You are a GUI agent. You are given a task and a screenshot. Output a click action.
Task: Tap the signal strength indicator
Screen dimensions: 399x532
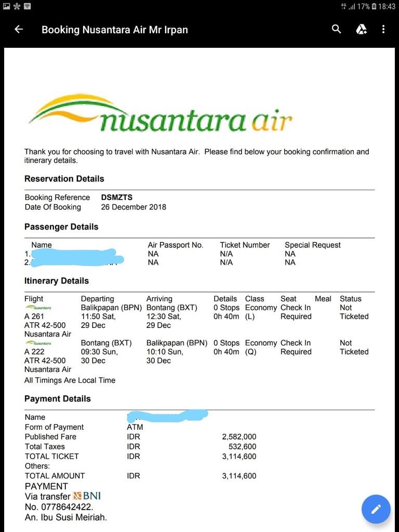[352, 6]
